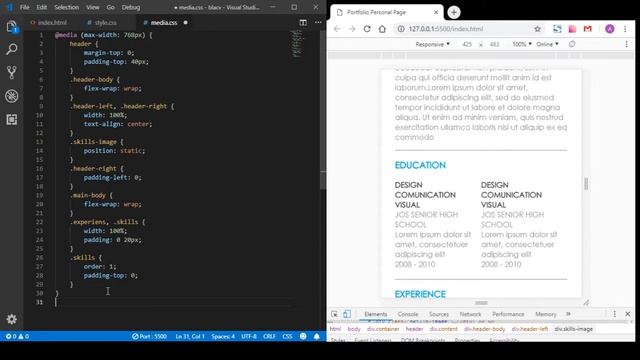Click the feedback smiley in status bar
The image size is (640, 360).
[303, 336]
